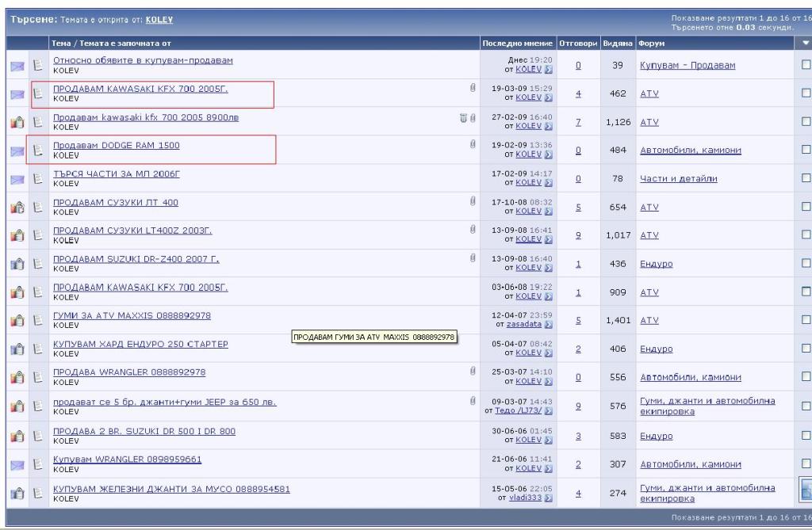Image resolution: width=812 pixels, height=530 pixels.
Task: Go to last post of 'Купувам WRANGLER 0898959661'
Action: pos(549,468)
